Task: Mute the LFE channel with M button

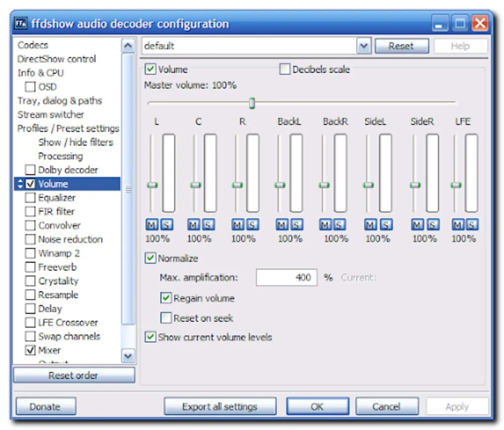Action: click(458, 225)
